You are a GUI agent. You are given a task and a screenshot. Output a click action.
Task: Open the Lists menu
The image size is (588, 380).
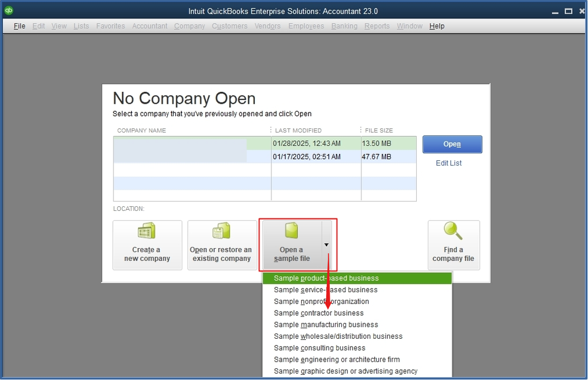[81, 26]
